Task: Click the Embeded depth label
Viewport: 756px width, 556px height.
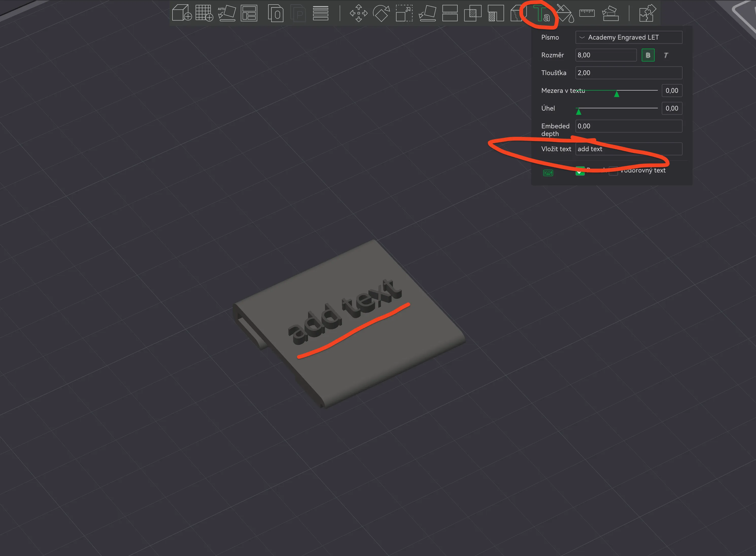Action: [x=555, y=130]
